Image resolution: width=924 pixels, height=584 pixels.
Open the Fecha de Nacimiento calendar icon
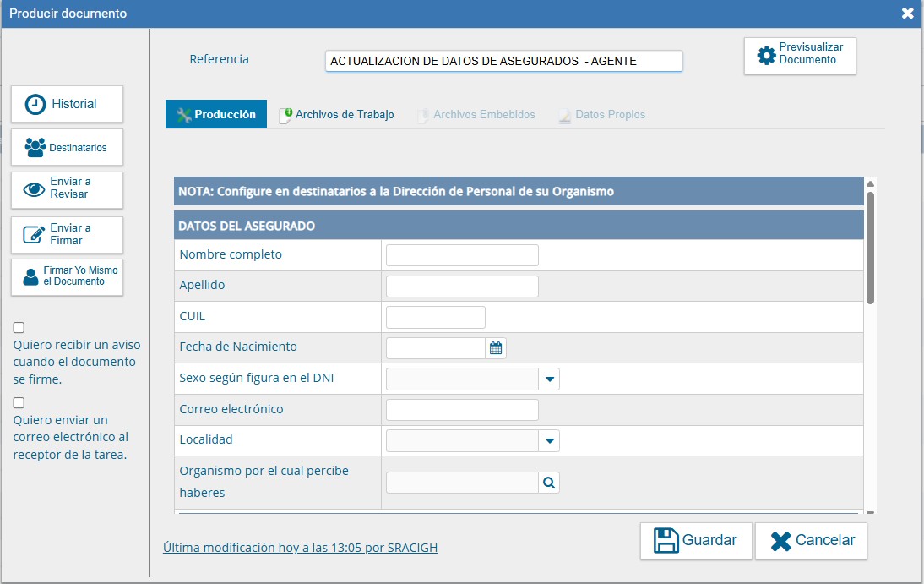pos(495,347)
